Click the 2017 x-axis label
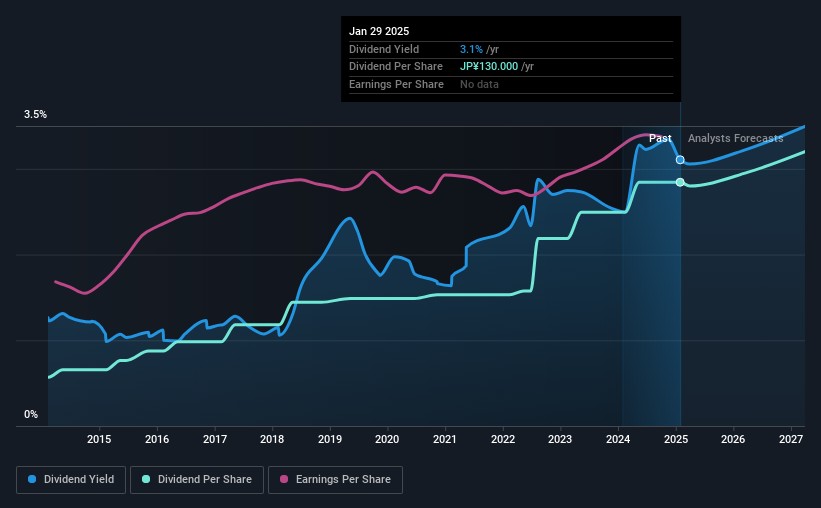 pyautogui.click(x=215, y=439)
